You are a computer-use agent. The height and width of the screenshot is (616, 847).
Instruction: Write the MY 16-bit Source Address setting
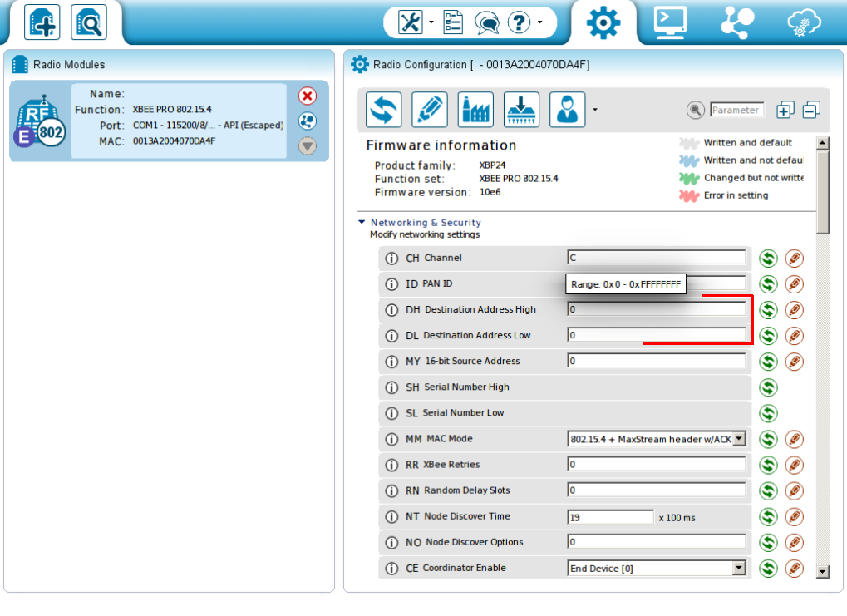pos(794,362)
